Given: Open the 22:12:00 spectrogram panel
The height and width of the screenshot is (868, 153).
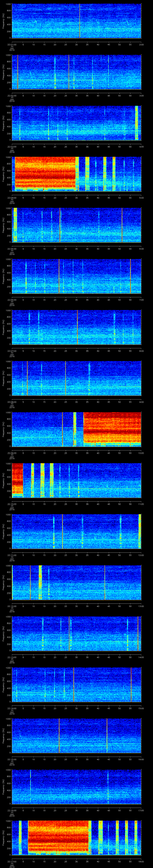Looking at the screenshot, I should 77,582.
